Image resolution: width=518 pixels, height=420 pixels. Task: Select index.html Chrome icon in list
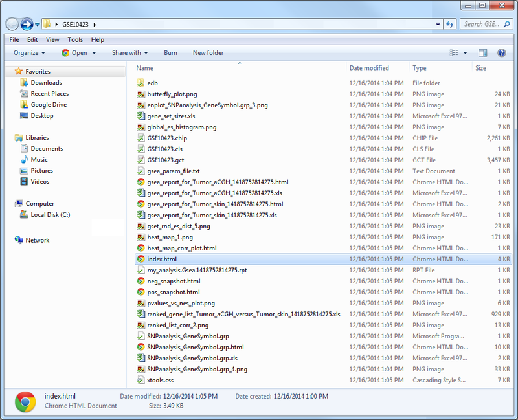pos(141,260)
